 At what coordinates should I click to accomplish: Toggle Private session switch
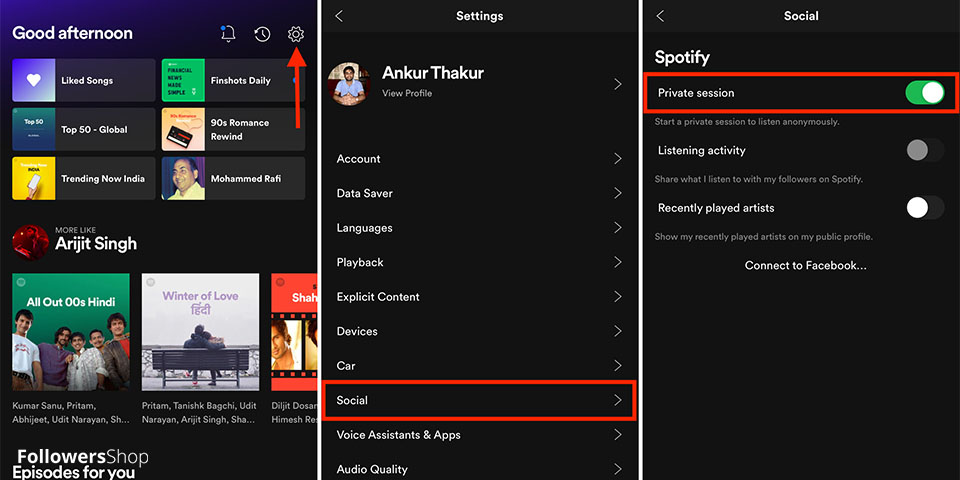coord(924,92)
